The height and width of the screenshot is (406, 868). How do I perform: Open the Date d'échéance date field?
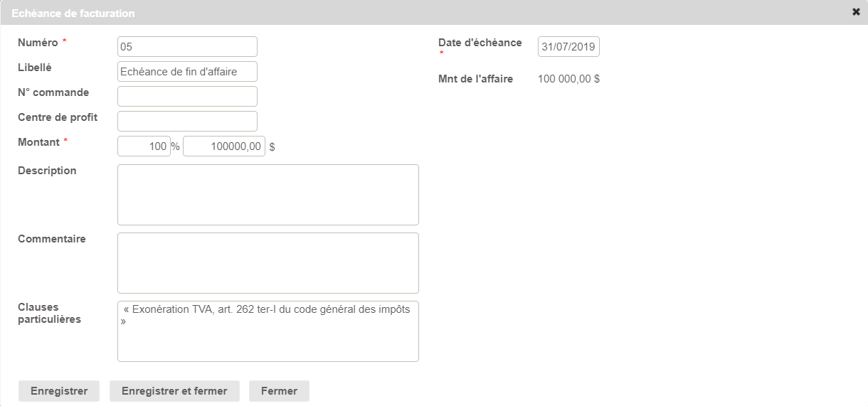pyautogui.click(x=568, y=47)
